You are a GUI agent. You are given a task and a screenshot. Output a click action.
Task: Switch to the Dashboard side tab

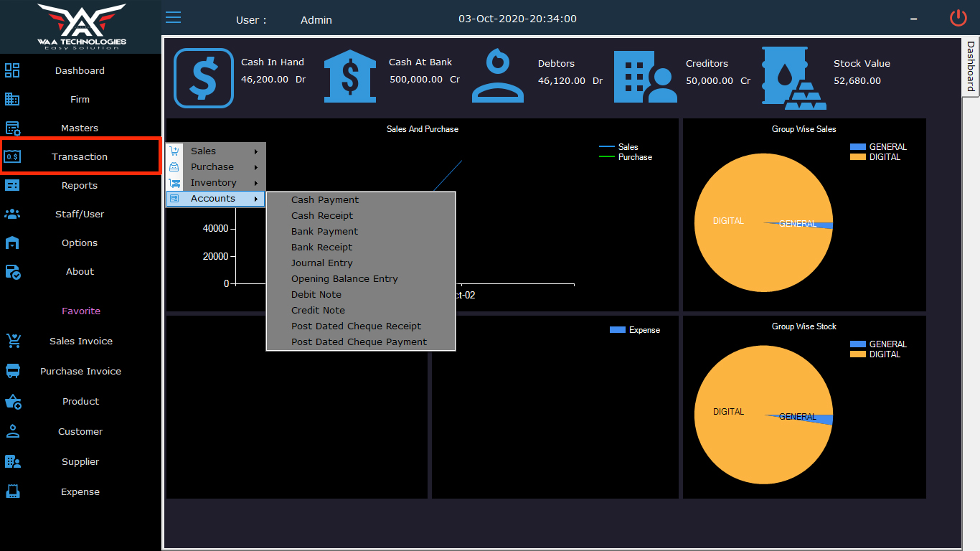coord(971,69)
